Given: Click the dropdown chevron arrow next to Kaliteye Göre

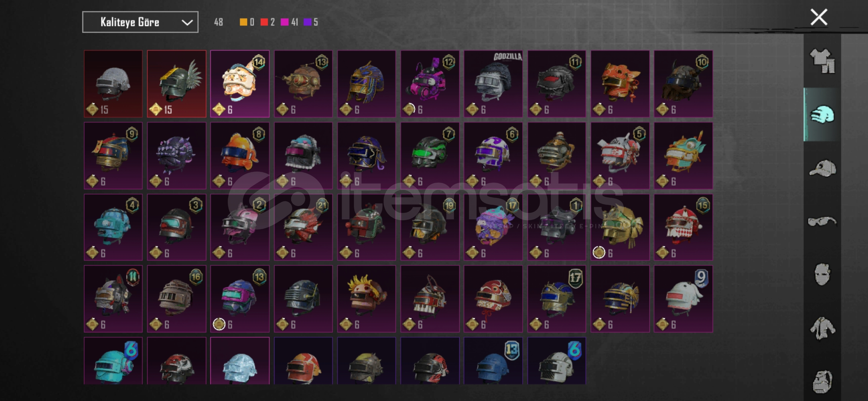Looking at the screenshot, I should pyautogui.click(x=187, y=23).
